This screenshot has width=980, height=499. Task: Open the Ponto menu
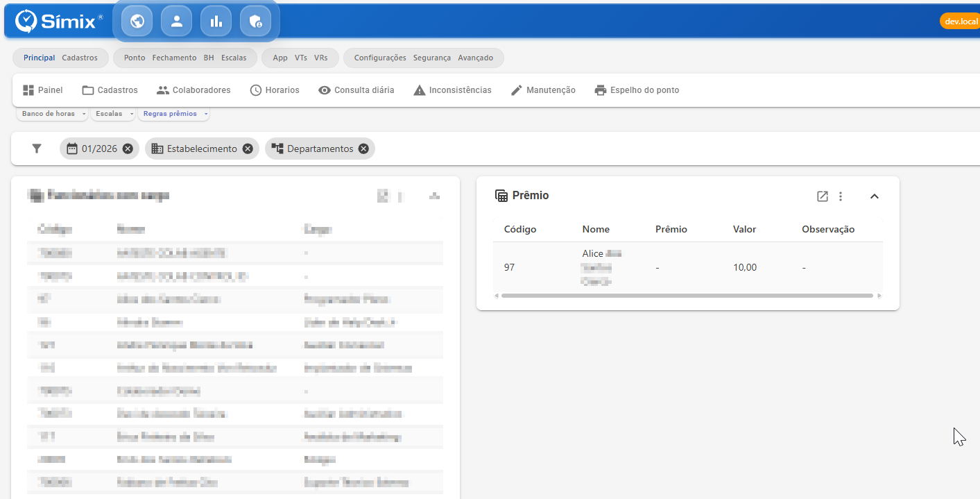(x=135, y=58)
